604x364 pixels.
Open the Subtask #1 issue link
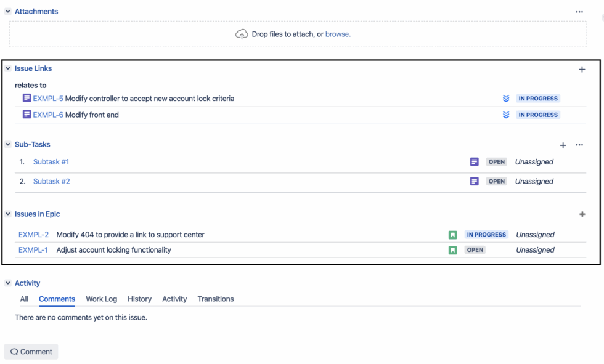[51, 161]
